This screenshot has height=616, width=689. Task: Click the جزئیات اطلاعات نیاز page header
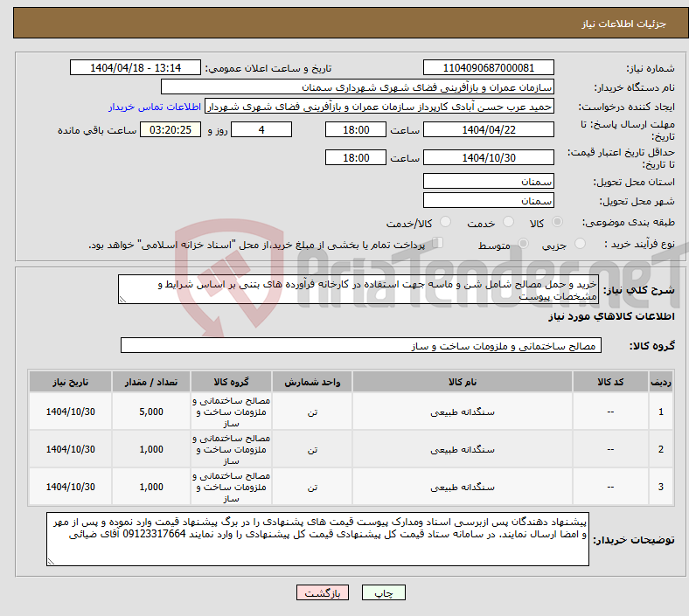[351, 24]
